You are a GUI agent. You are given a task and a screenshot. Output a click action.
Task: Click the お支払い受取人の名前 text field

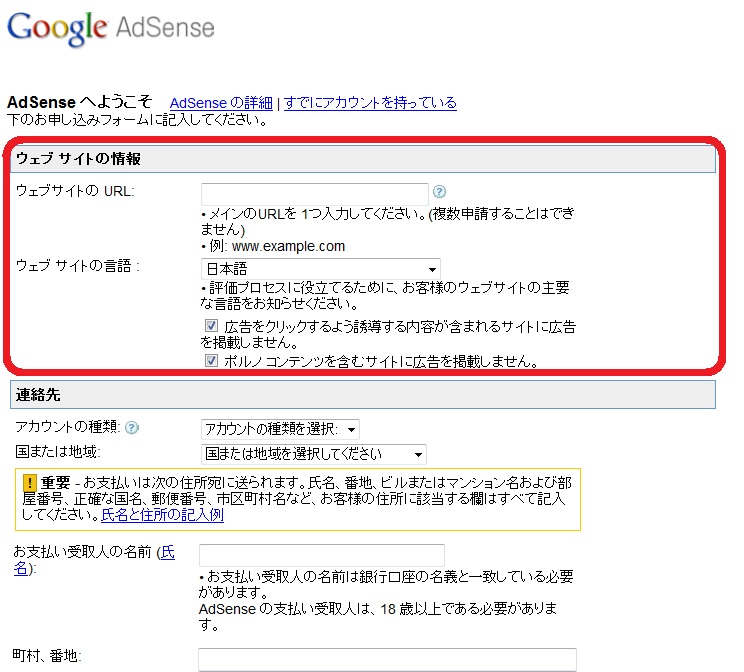321,554
